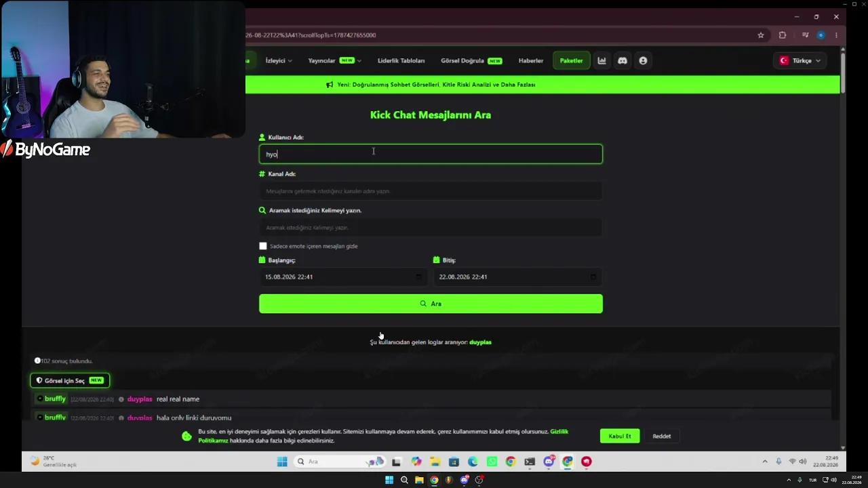Image resolution: width=868 pixels, height=488 pixels.
Task: Open the statistics chart icon in navbar
Action: 601,61
